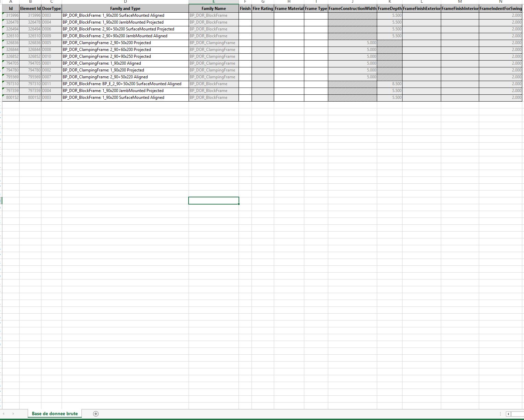Select cell '2_90+90x200 JambMounted Aligned' BlockFrame
Image resolution: width=524 pixels, height=420 pixels.
125,36
